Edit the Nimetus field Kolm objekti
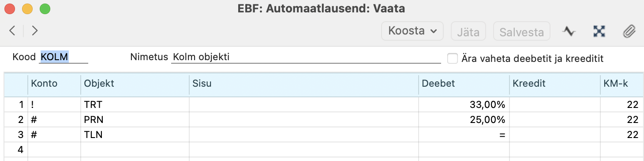Viewport: 644px width, 161px height. point(306,57)
